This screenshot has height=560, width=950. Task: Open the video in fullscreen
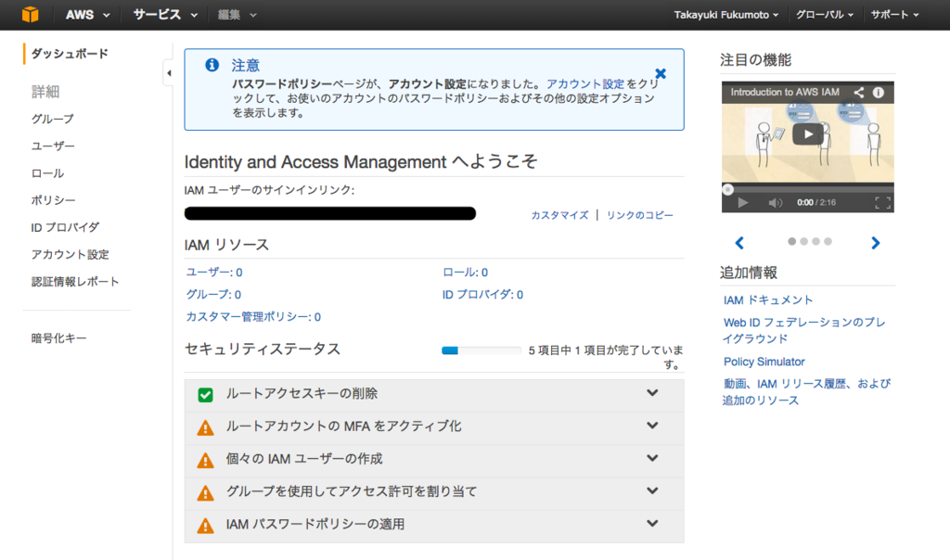pyautogui.click(x=883, y=203)
